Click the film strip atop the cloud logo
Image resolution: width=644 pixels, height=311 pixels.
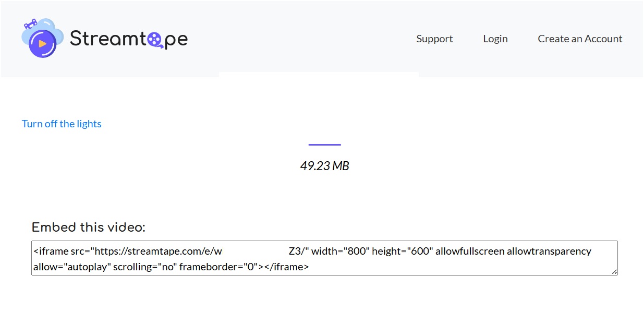click(x=31, y=24)
